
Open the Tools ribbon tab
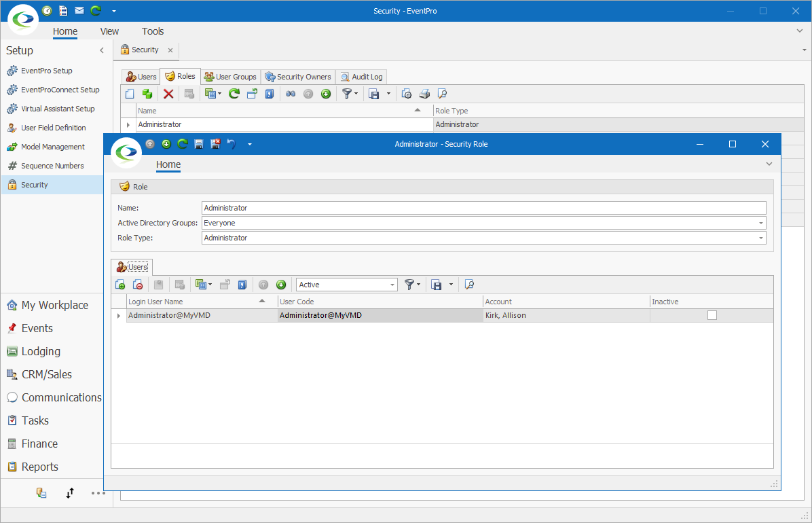coord(153,31)
